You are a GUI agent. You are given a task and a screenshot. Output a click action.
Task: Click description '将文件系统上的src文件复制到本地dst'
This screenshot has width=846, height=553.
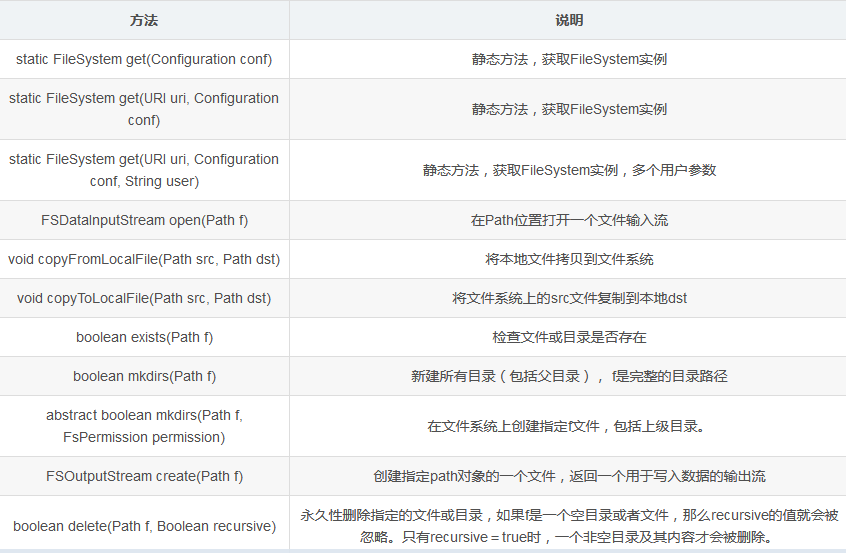569,298
